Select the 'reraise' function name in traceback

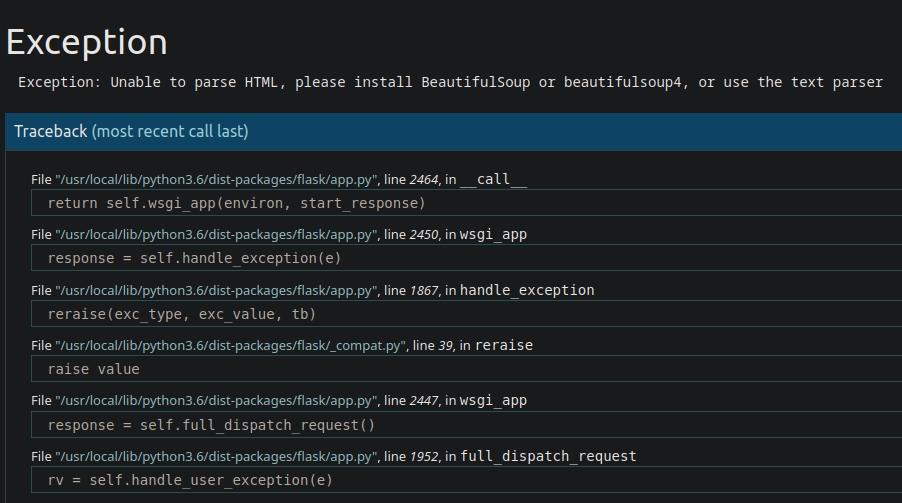pyautogui.click(x=504, y=346)
